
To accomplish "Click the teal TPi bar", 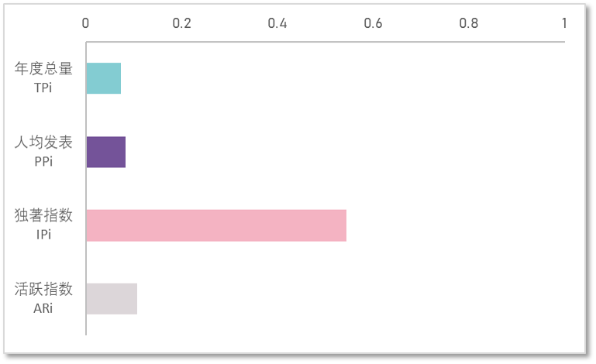I will point(104,78).
